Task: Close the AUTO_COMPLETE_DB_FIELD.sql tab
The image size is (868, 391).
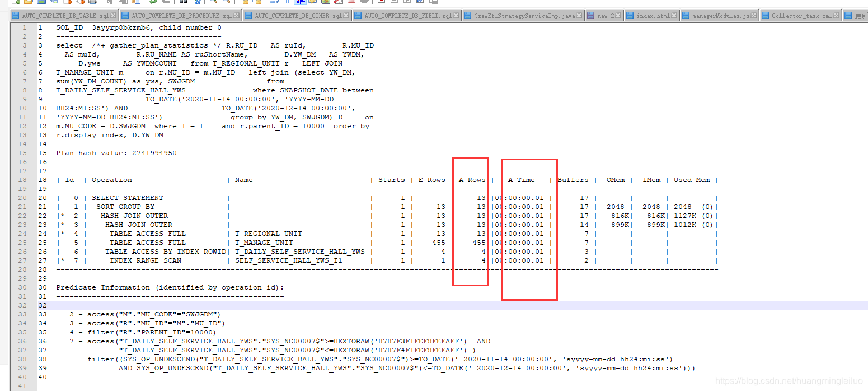Action: coord(457,16)
